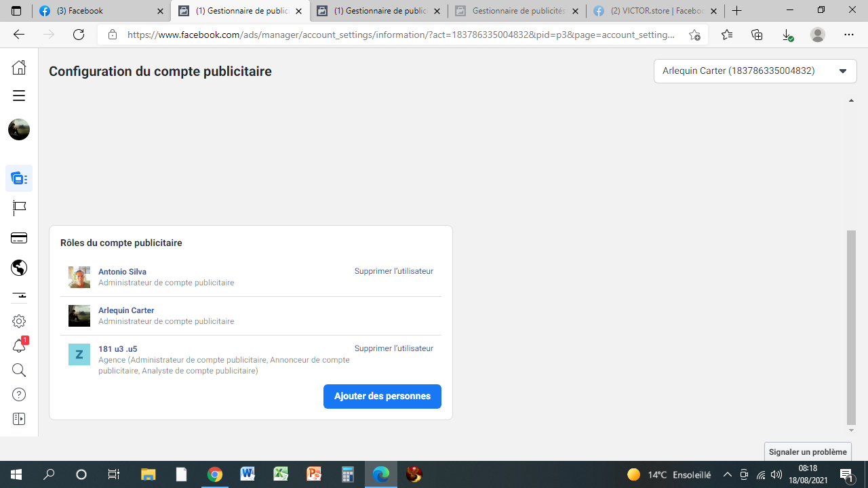Open the help question mark icon
The height and width of the screenshot is (488, 868).
[19, 394]
